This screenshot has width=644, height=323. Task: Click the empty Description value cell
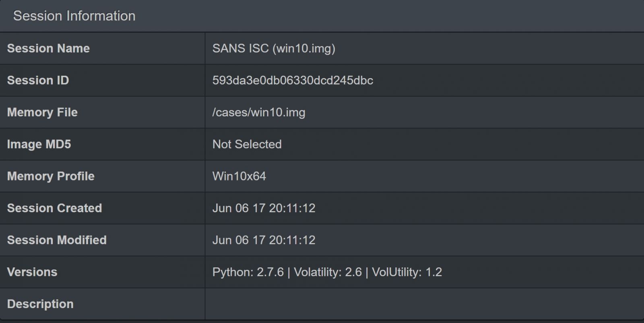[425, 304]
